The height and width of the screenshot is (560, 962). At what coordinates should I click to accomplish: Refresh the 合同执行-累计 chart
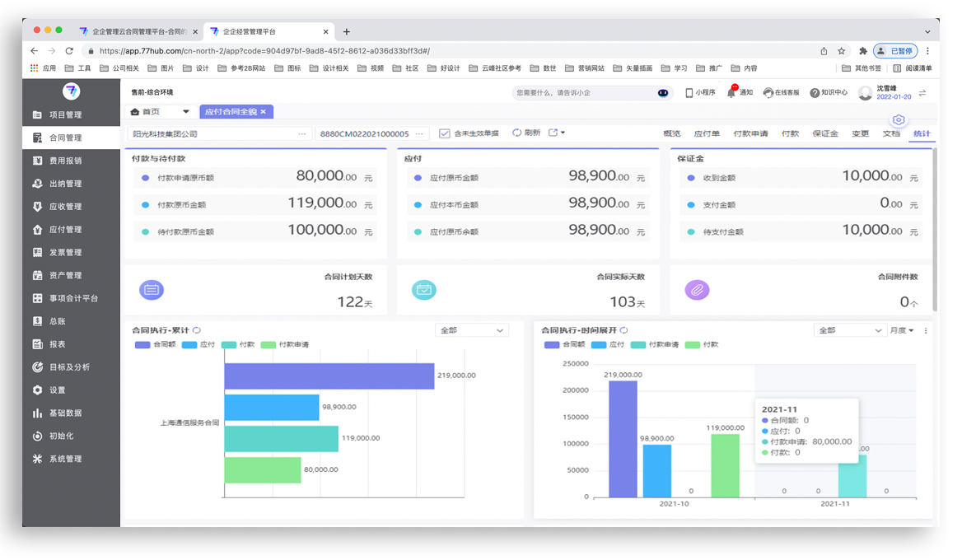[x=197, y=330]
